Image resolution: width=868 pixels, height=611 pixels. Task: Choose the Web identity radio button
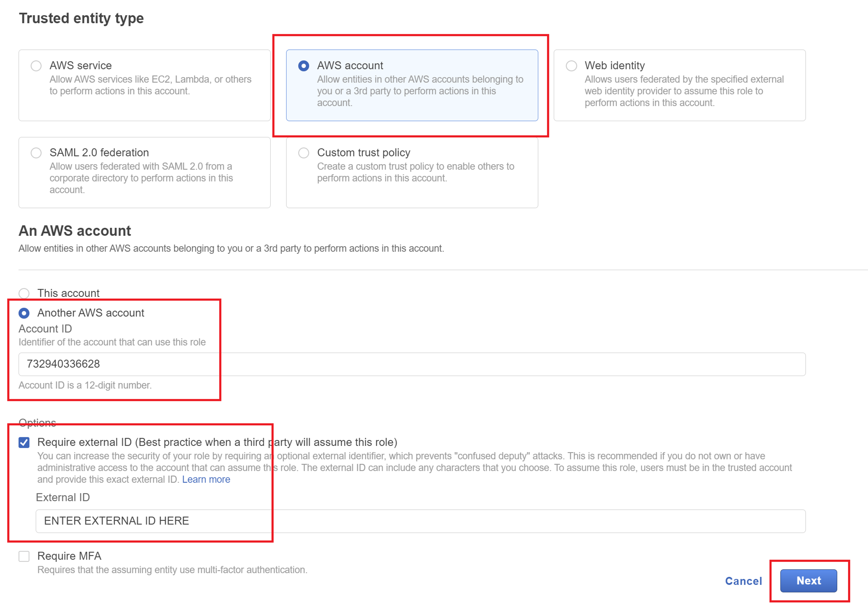[x=571, y=66]
